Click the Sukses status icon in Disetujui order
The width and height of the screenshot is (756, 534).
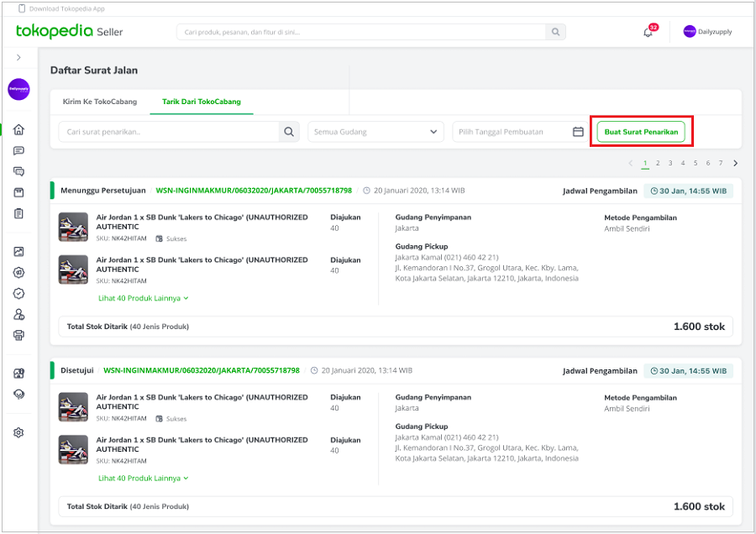(159, 419)
